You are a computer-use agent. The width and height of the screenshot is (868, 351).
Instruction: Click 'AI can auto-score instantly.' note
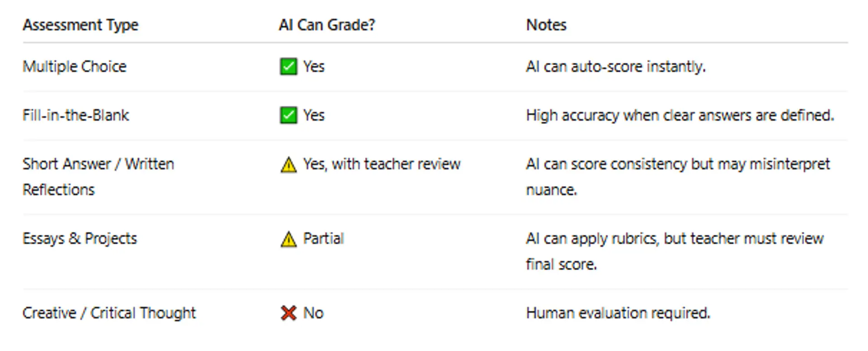pyautogui.click(x=615, y=66)
